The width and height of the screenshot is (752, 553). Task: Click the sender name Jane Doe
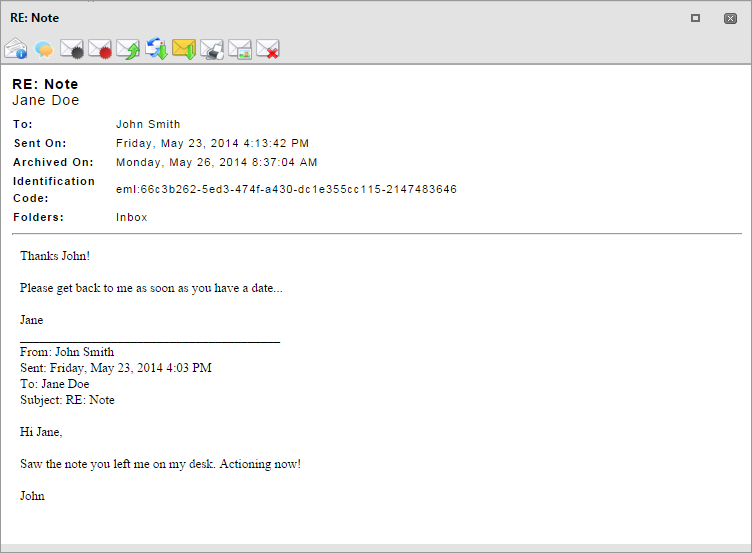point(46,100)
